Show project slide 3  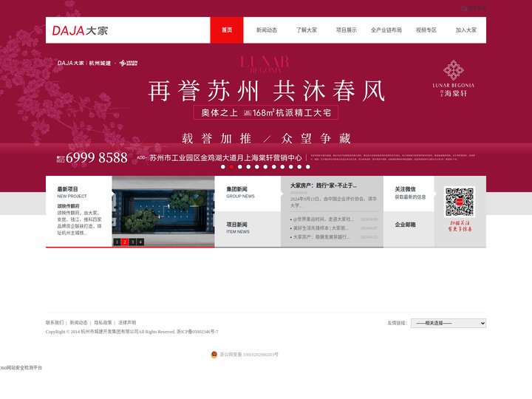point(133,242)
